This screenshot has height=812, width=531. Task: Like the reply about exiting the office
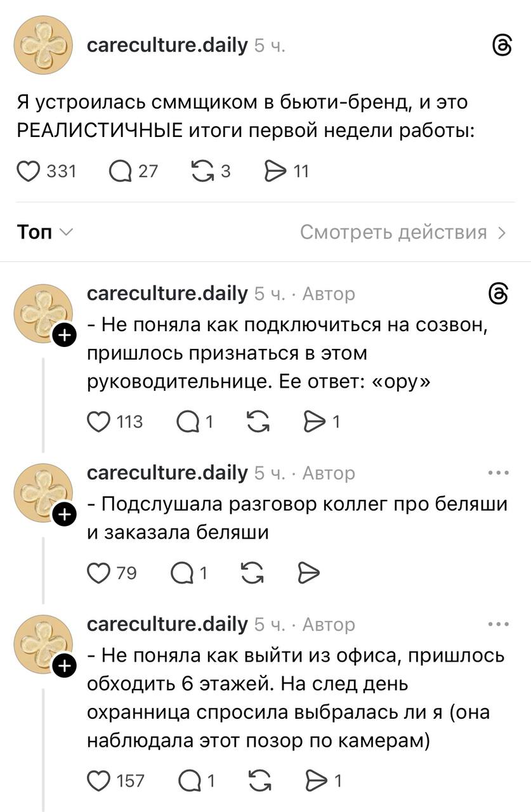(x=100, y=780)
